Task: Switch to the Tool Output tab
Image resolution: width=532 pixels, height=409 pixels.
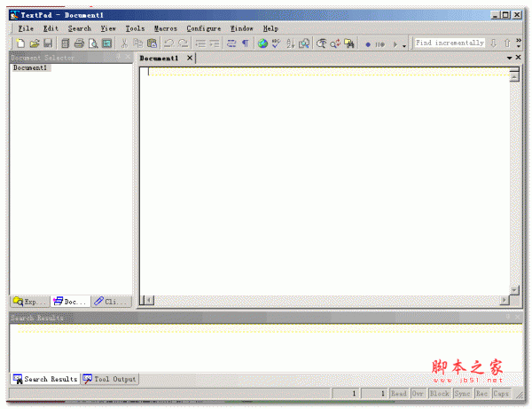Action: (x=110, y=379)
